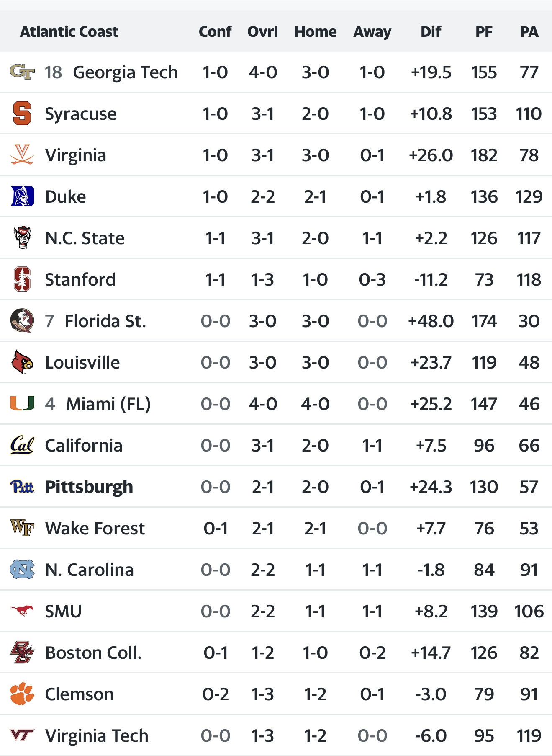Click the Miami (FL) U logo

click(22, 404)
